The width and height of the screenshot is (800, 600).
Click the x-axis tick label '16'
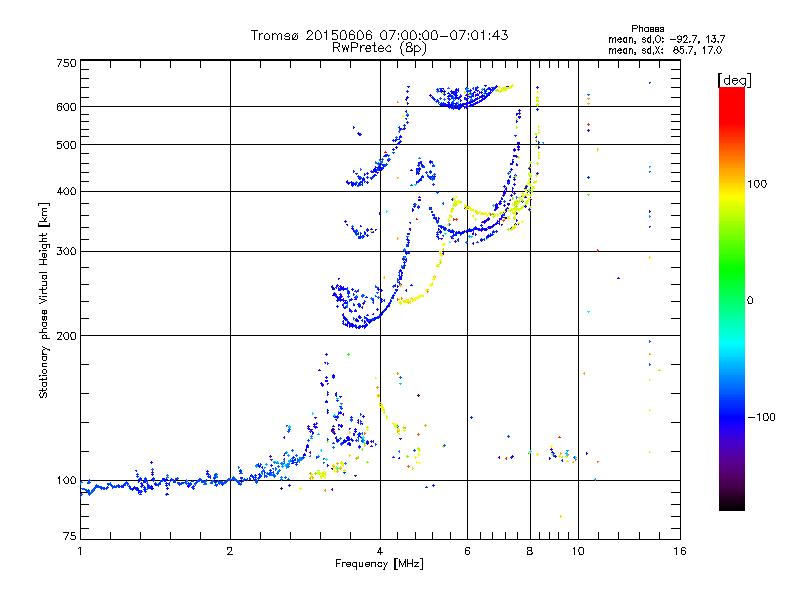pyautogui.click(x=680, y=551)
